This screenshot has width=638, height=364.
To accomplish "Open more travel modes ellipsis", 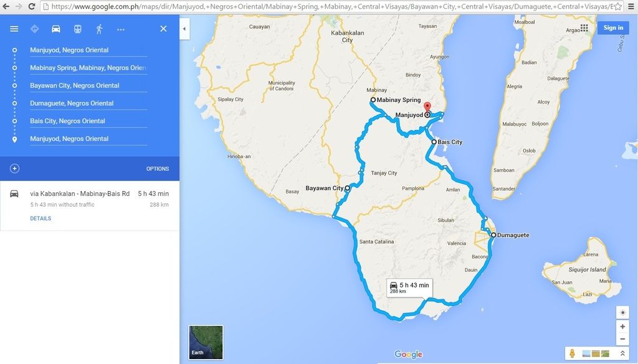I will [121, 29].
